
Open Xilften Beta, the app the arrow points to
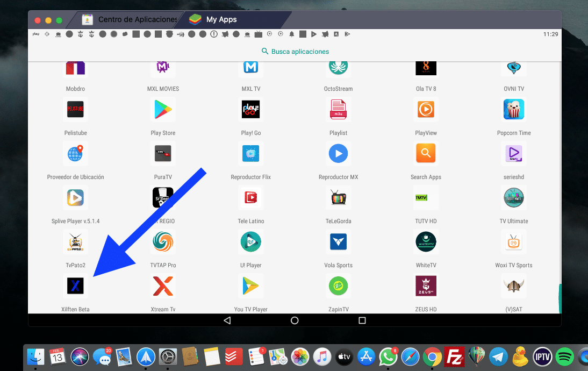pos(75,286)
